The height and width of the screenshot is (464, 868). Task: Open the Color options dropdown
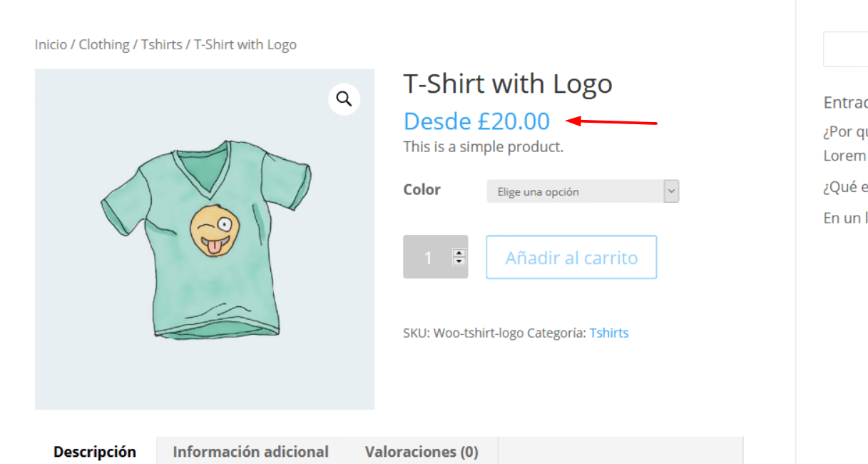click(583, 191)
